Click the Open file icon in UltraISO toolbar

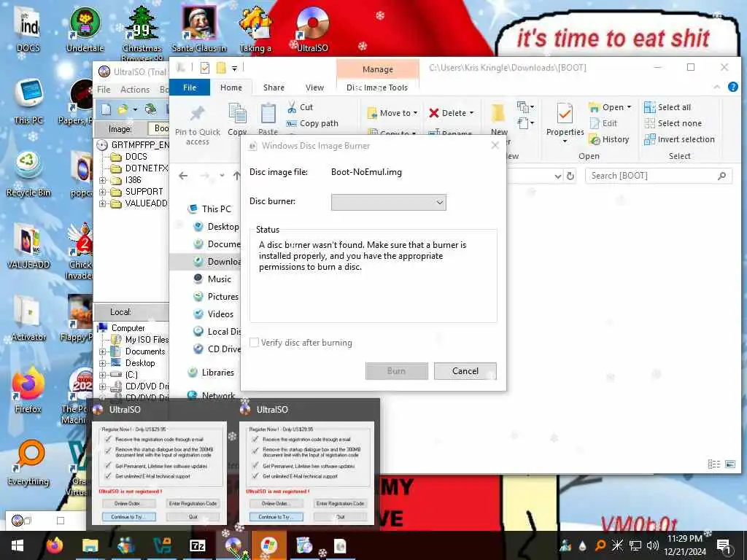[123, 109]
